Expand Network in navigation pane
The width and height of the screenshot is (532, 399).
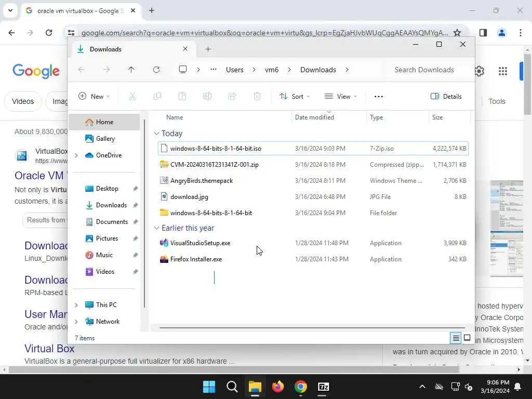(x=76, y=322)
